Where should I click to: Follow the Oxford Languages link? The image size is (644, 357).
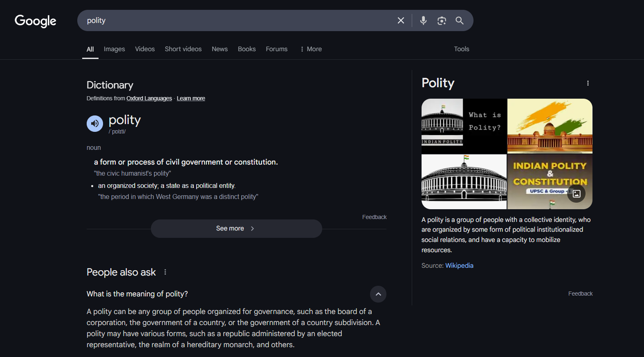(x=149, y=99)
